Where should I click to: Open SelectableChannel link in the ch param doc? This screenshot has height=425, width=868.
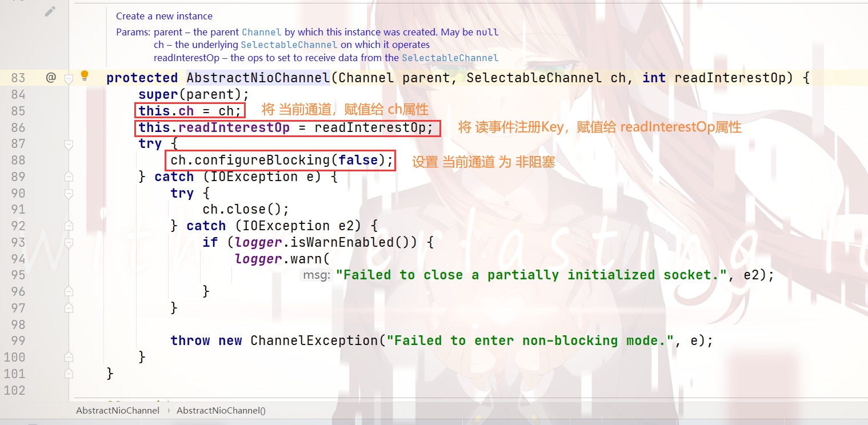[289, 45]
